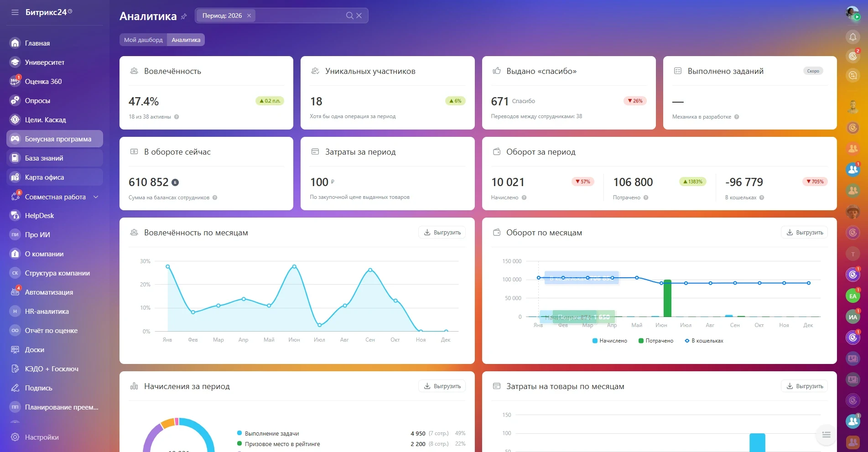
Task: Click Выгрузить on Затраты на товары chart
Action: click(x=805, y=386)
